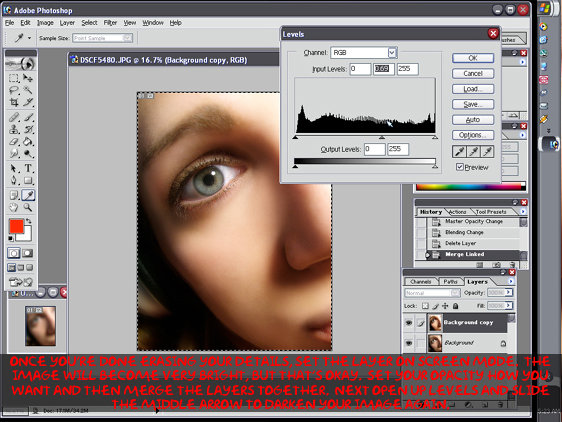The height and width of the screenshot is (422, 562).
Task: Open the Channel dropdown in Levels
Action: (x=392, y=53)
